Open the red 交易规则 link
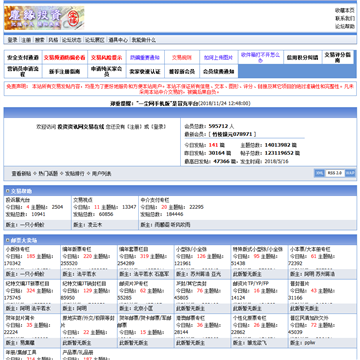360x360 pixels. (182, 57)
